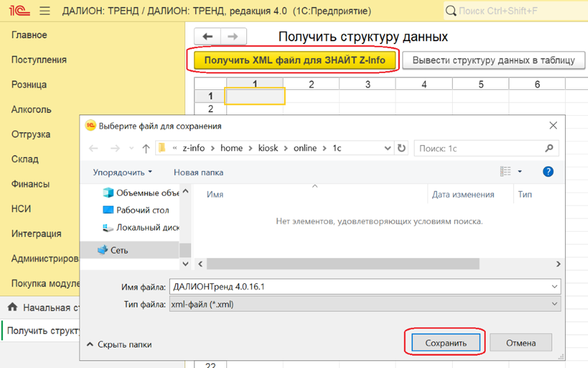This screenshot has width=588, height=368.
Task: Click the forward arrow navigation button
Action: [233, 36]
